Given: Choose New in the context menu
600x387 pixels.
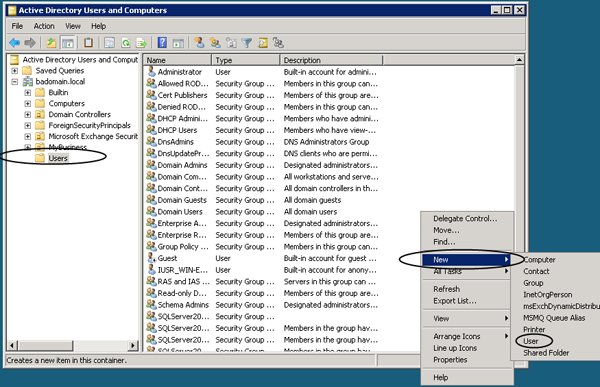Looking at the screenshot, I should (x=467, y=260).
